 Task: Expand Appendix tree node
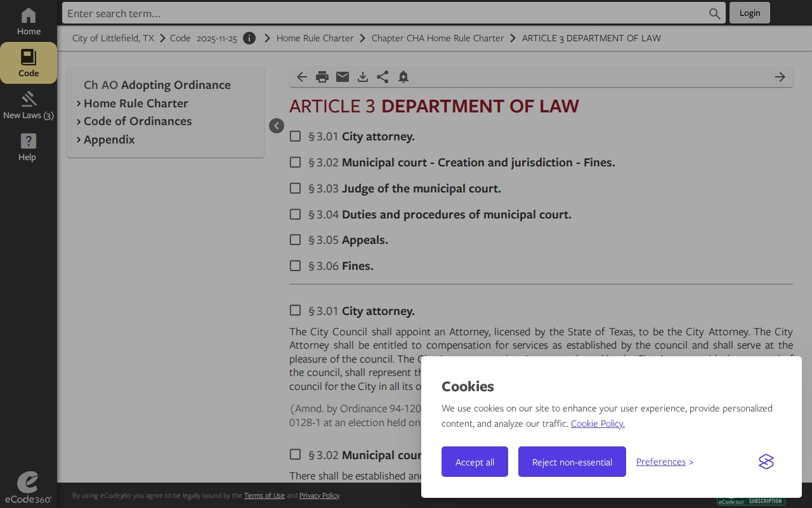coord(79,140)
